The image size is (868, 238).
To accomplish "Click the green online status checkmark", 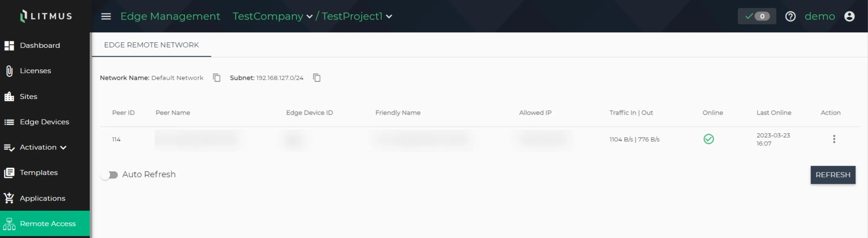I will pyautogui.click(x=708, y=139).
